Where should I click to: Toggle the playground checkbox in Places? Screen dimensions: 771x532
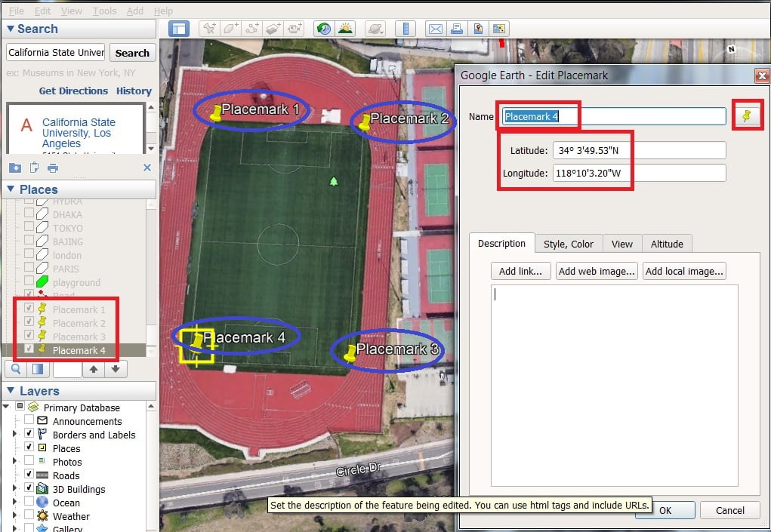[29, 281]
